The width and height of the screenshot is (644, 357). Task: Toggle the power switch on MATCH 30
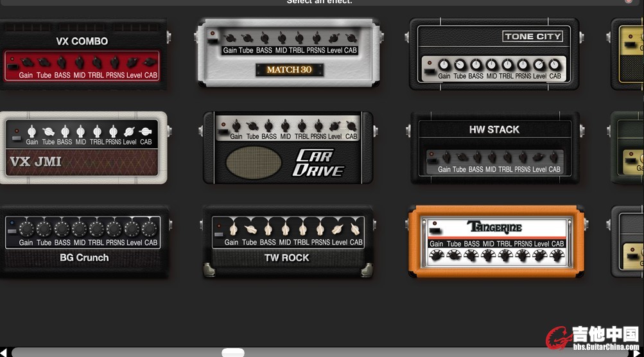click(213, 40)
